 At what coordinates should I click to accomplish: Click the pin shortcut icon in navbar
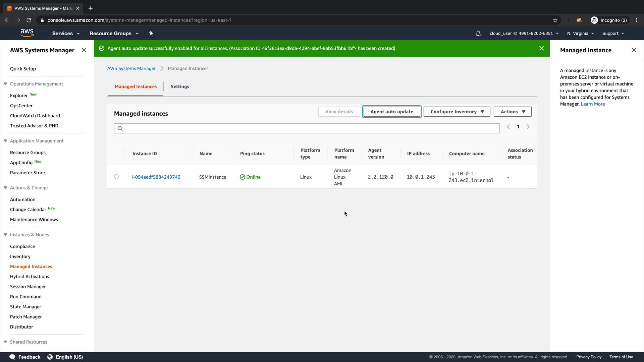point(151,33)
